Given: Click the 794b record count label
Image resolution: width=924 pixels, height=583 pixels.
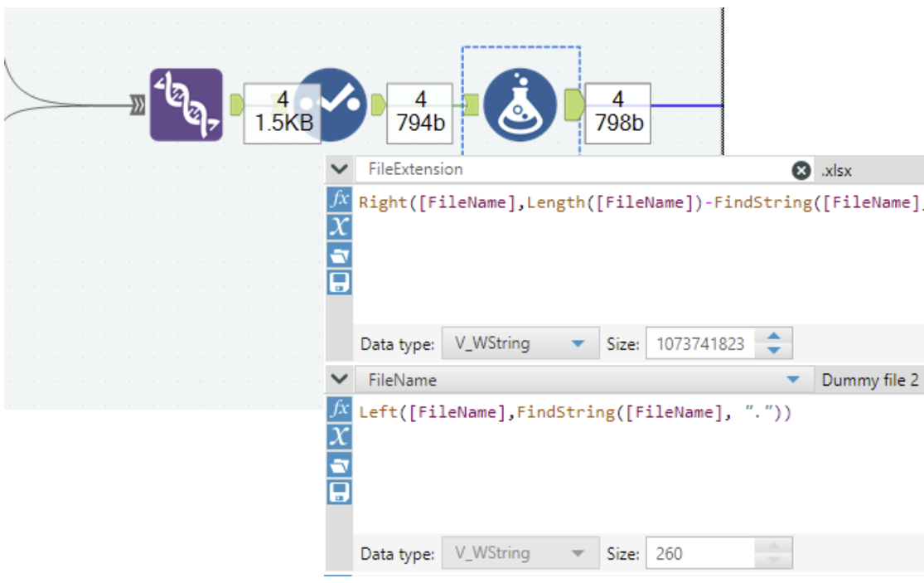Looking at the screenshot, I should pos(420,113).
